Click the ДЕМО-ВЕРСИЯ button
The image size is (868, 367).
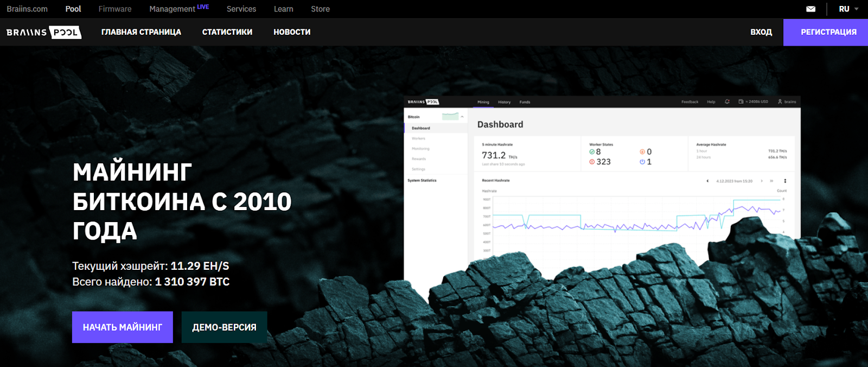point(224,327)
